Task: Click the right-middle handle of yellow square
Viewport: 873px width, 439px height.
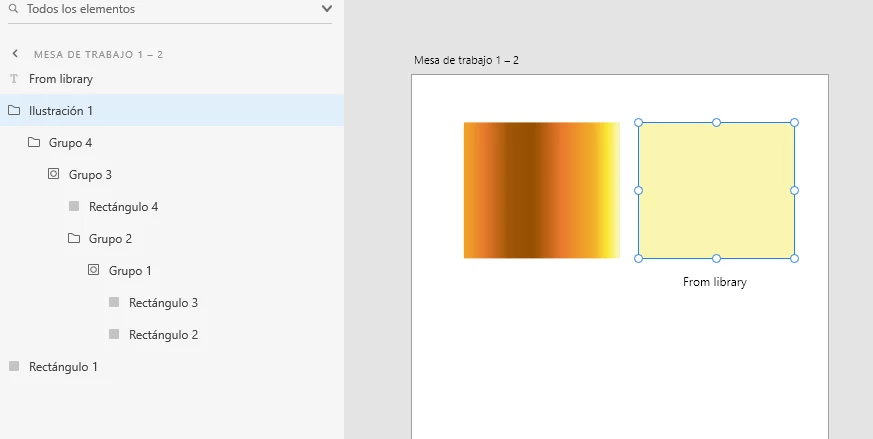Action: (794, 191)
